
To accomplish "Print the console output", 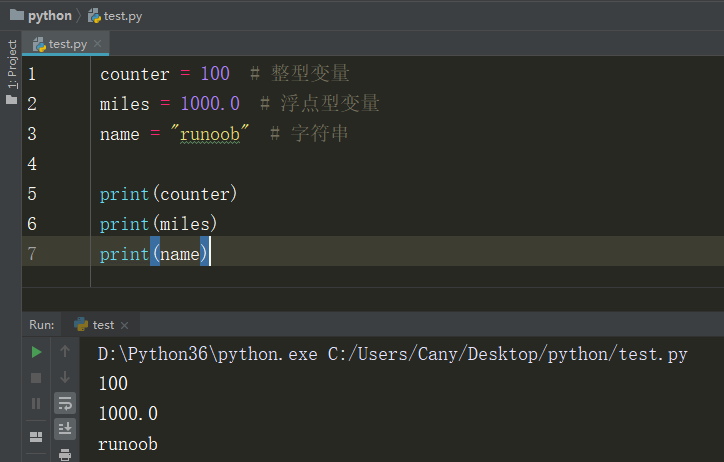I will [x=65, y=454].
